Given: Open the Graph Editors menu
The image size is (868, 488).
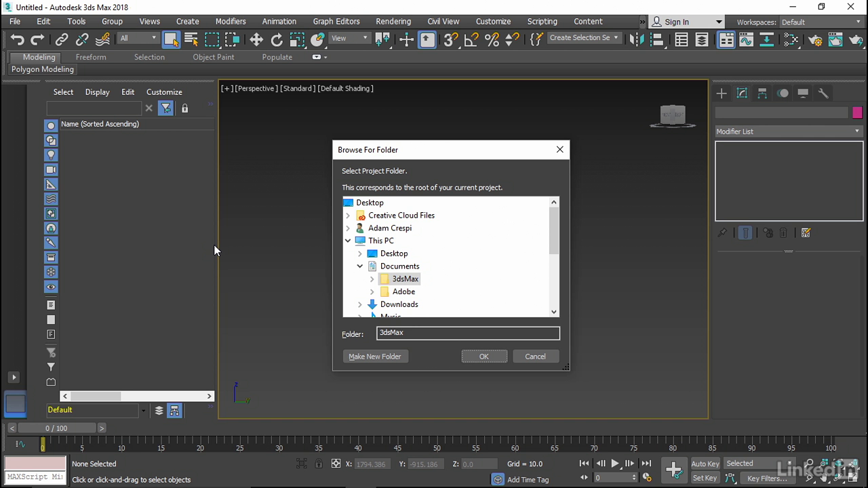Looking at the screenshot, I should [x=336, y=21].
